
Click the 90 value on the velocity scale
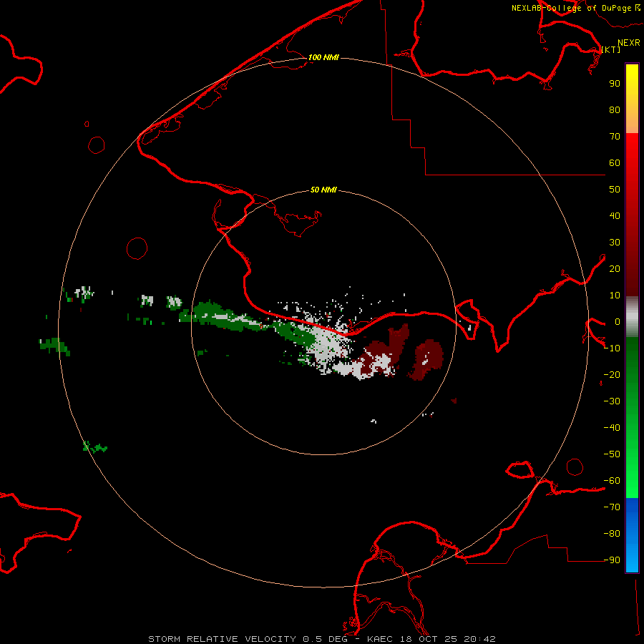615,84
